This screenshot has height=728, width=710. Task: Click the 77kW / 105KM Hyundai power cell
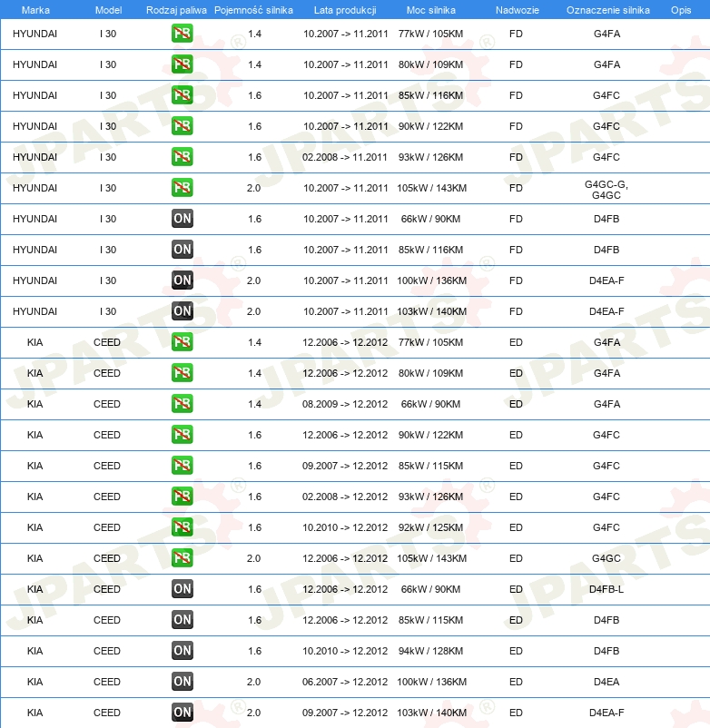tap(430, 34)
